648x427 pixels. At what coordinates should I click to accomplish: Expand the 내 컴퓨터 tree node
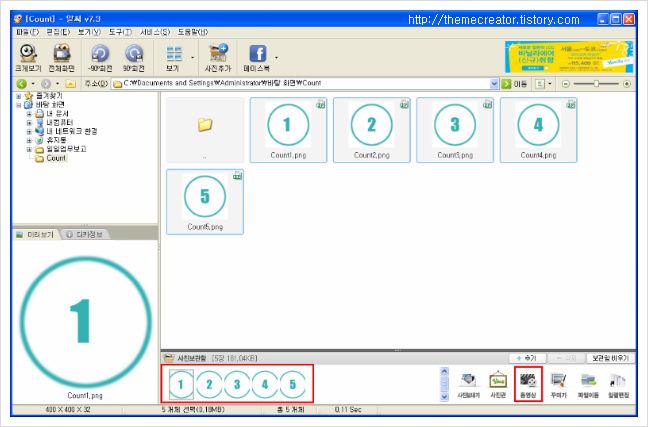(x=29, y=122)
